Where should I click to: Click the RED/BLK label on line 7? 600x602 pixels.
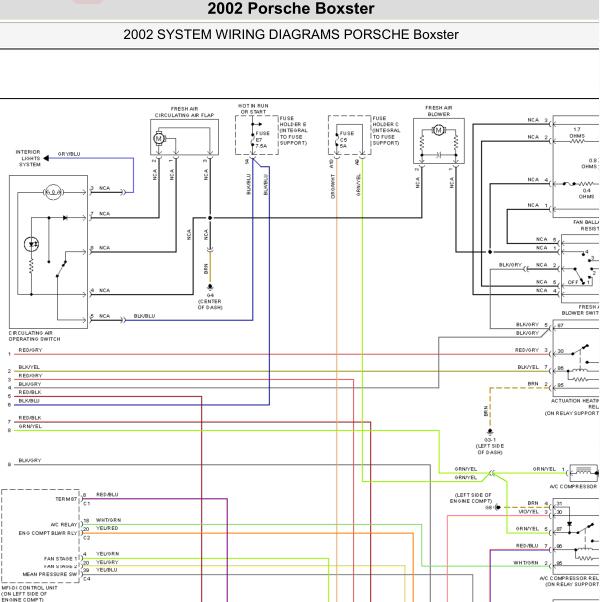tap(30, 418)
